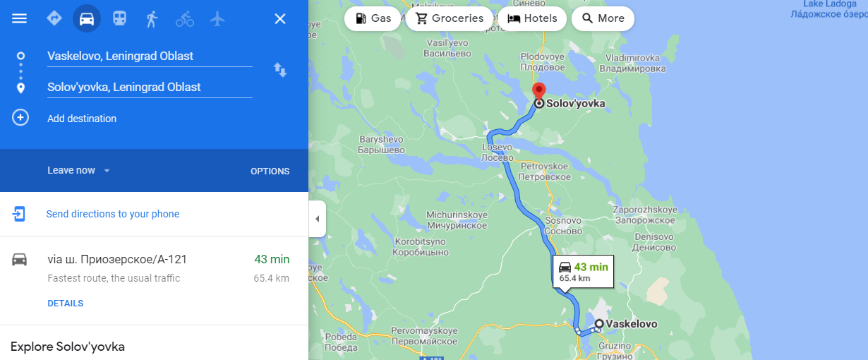The width and height of the screenshot is (868, 360).
Task: Reverse starting point and destination
Action: (280, 69)
